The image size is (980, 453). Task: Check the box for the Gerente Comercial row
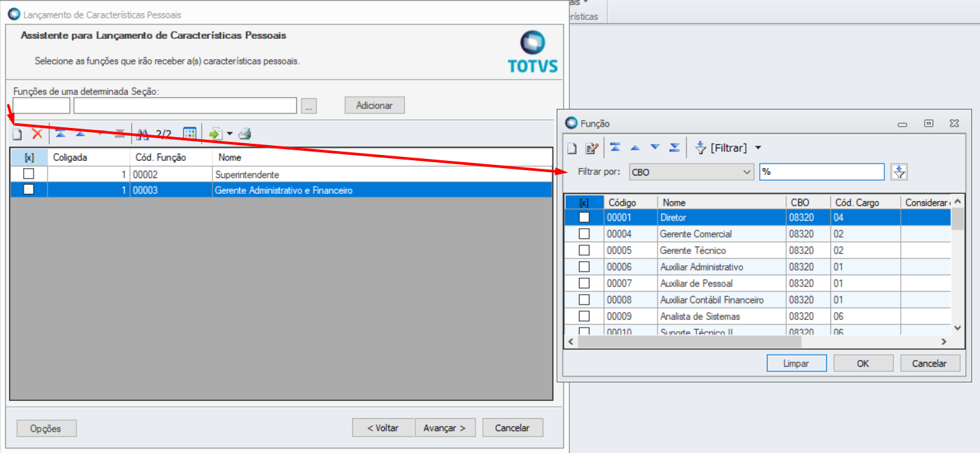pyautogui.click(x=584, y=233)
